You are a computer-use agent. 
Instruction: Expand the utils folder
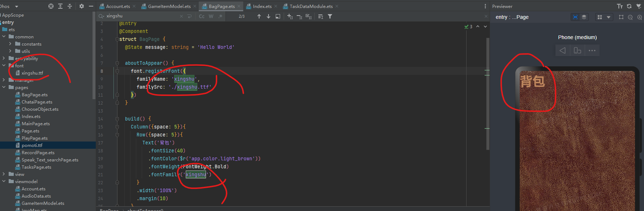tap(10, 51)
